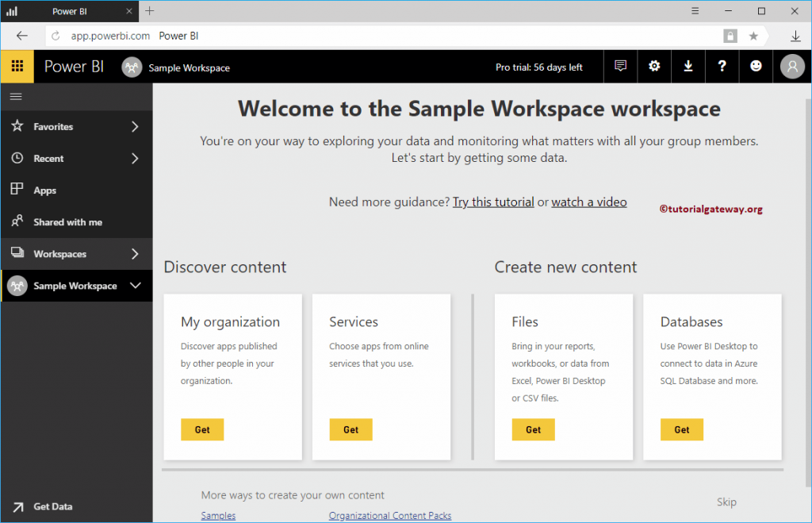Open the Power BI downloads menu
Viewport: 812px width, 523px height.
688,66
